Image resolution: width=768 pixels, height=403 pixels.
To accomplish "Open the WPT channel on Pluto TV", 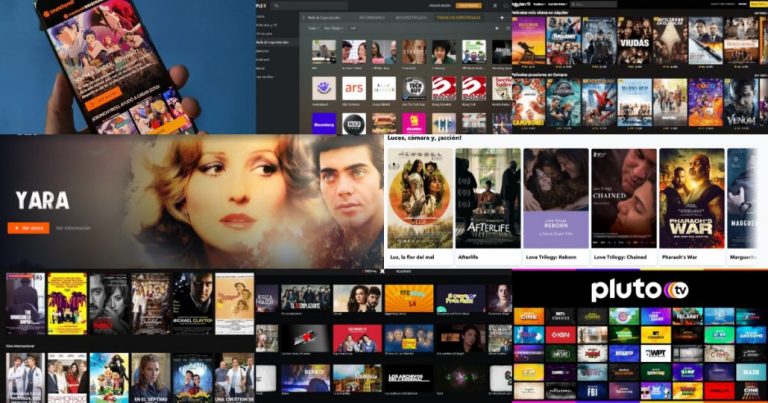I will (655, 354).
